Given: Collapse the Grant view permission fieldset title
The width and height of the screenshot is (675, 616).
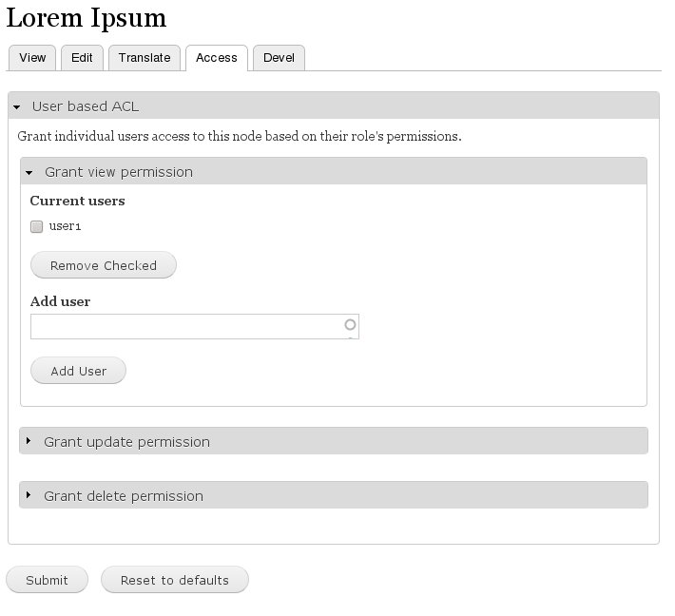Looking at the screenshot, I should coord(119,172).
